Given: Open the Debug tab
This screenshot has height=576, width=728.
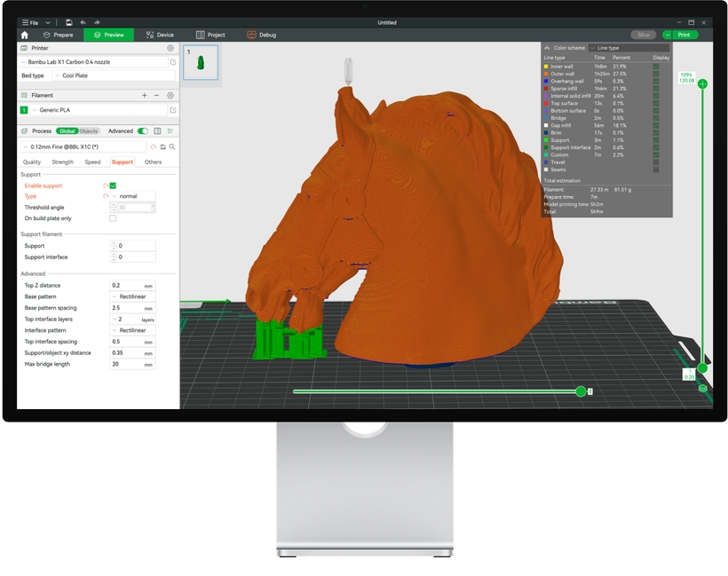Looking at the screenshot, I should point(261,35).
